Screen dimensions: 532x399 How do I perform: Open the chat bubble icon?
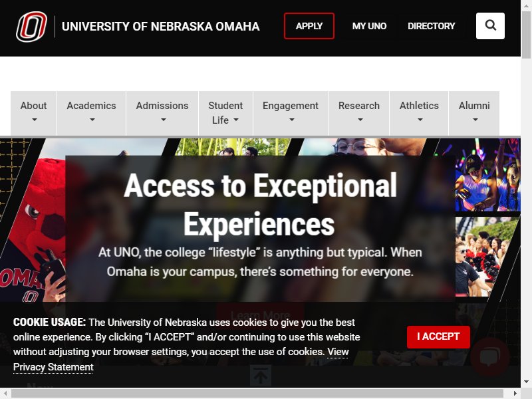coord(489,357)
